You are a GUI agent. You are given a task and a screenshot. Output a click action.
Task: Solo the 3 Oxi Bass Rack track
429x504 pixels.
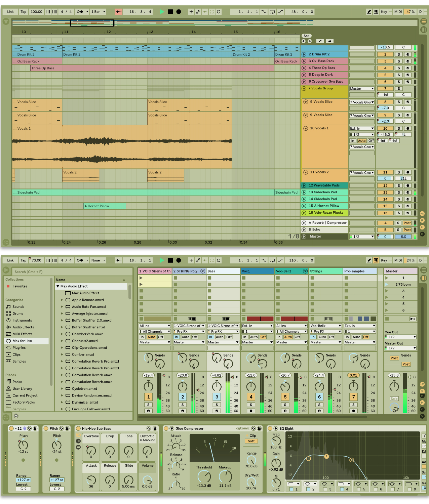pyautogui.click(x=399, y=61)
